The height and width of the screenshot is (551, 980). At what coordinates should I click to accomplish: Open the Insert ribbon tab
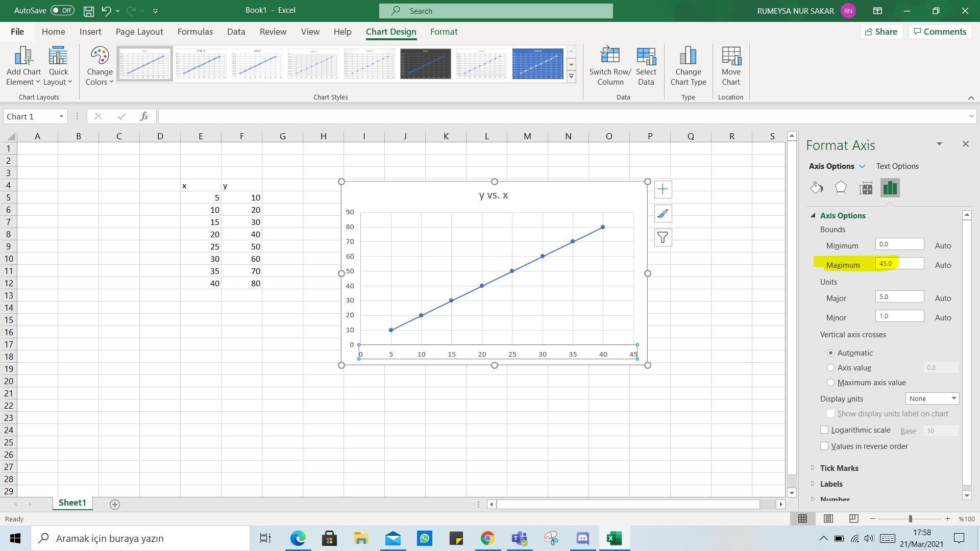pyautogui.click(x=90, y=32)
